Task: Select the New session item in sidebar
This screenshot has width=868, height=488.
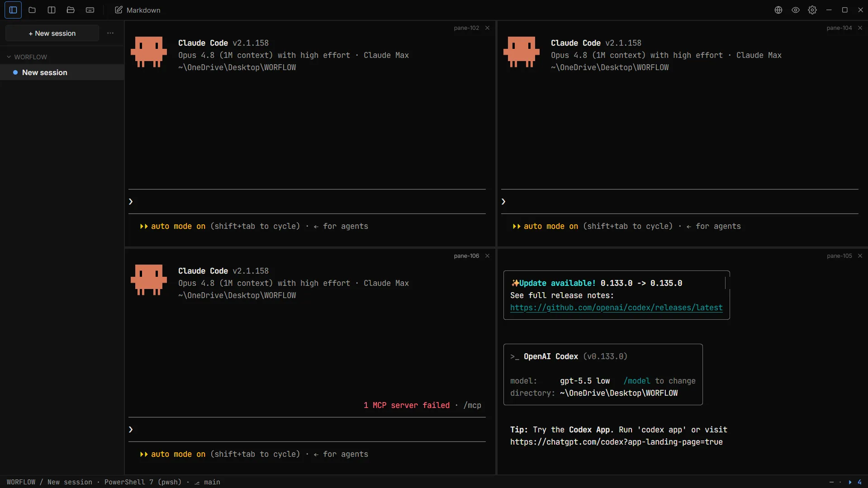Action: [62, 72]
